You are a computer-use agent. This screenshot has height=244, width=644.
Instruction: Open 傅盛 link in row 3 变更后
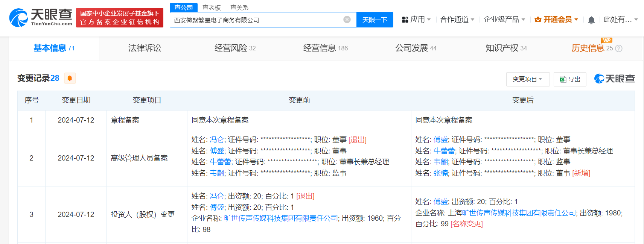[441, 202]
